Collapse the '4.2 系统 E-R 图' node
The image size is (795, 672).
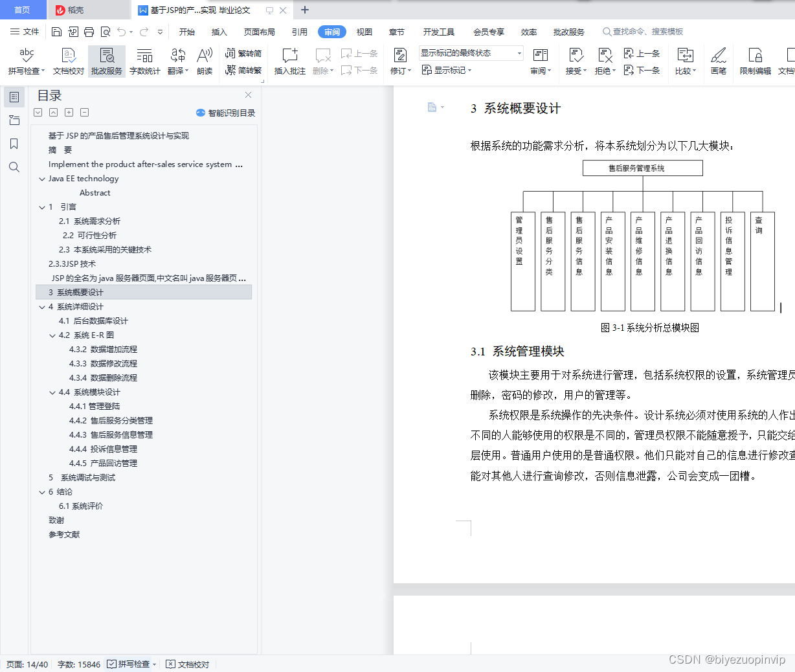point(52,336)
